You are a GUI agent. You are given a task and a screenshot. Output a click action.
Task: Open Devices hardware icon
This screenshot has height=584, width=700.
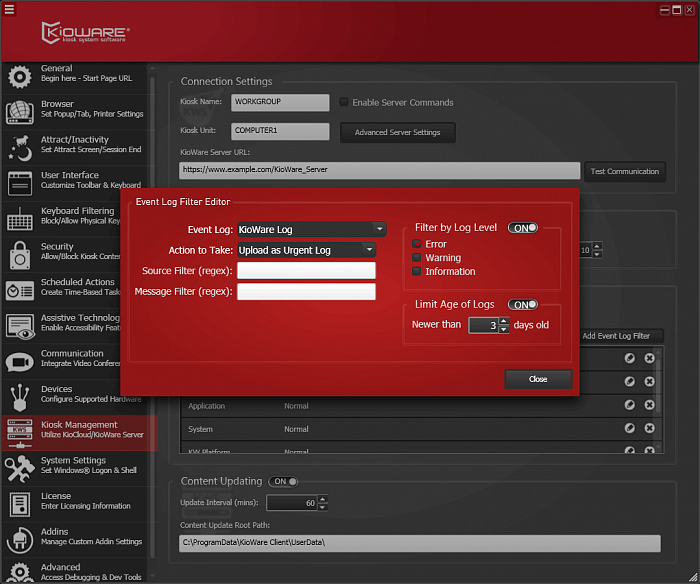point(19,397)
